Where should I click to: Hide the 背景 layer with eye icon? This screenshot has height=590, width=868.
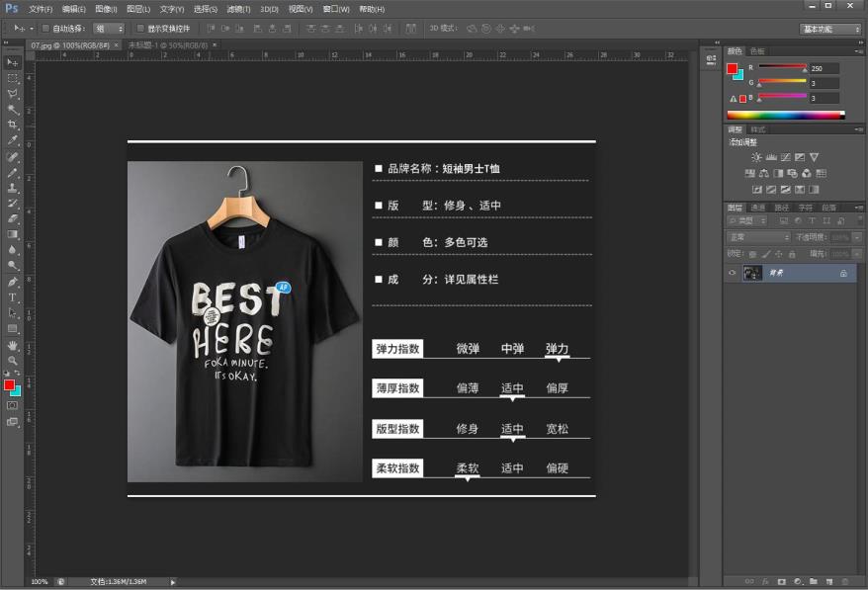[732, 273]
